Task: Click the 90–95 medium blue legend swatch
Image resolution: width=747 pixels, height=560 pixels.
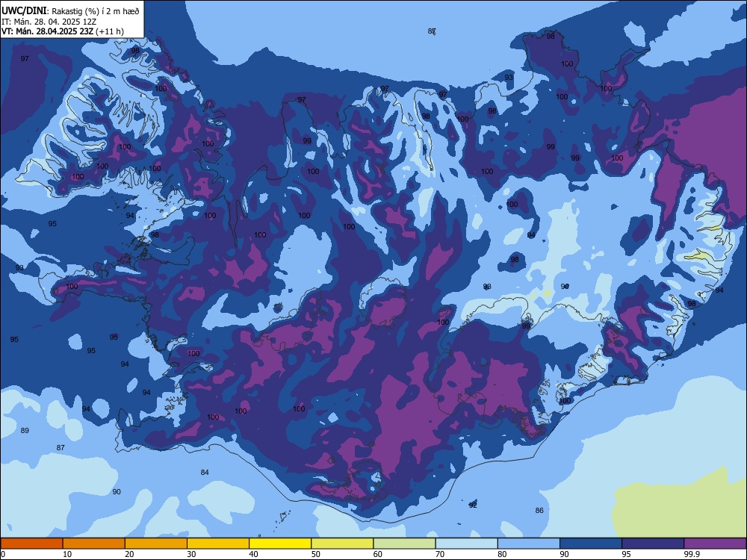Action: tap(591, 544)
